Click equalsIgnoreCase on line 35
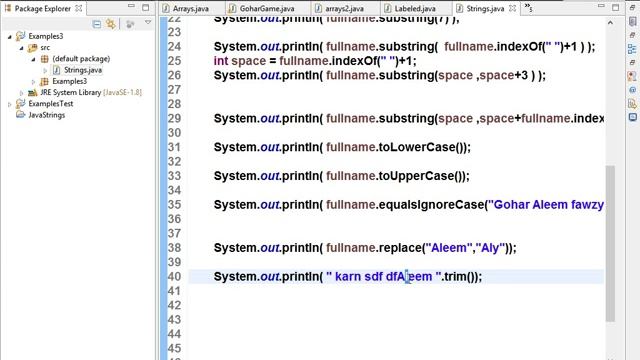The width and height of the screenshot is (640, 360). 431,205
